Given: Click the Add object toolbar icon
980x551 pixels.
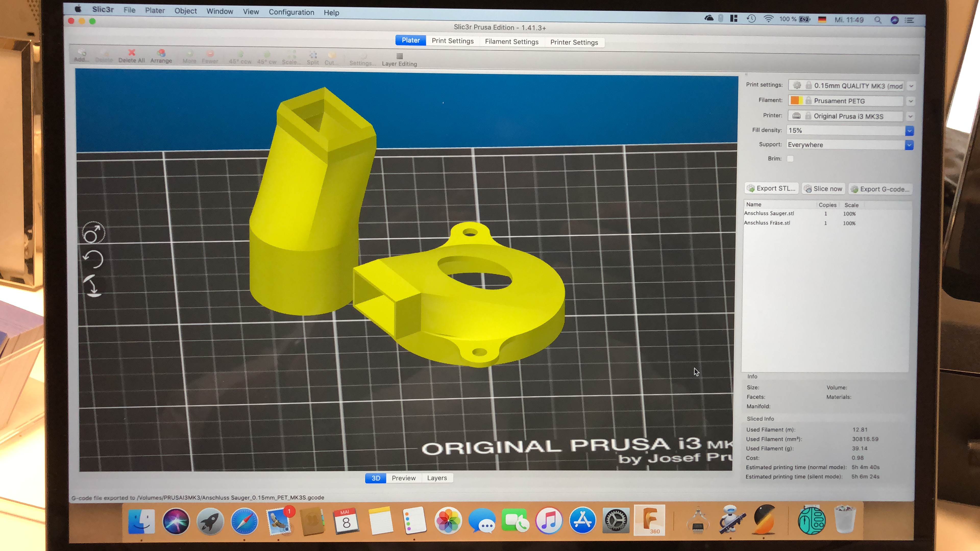Looking at the screenshot, I should pos(81,55).
